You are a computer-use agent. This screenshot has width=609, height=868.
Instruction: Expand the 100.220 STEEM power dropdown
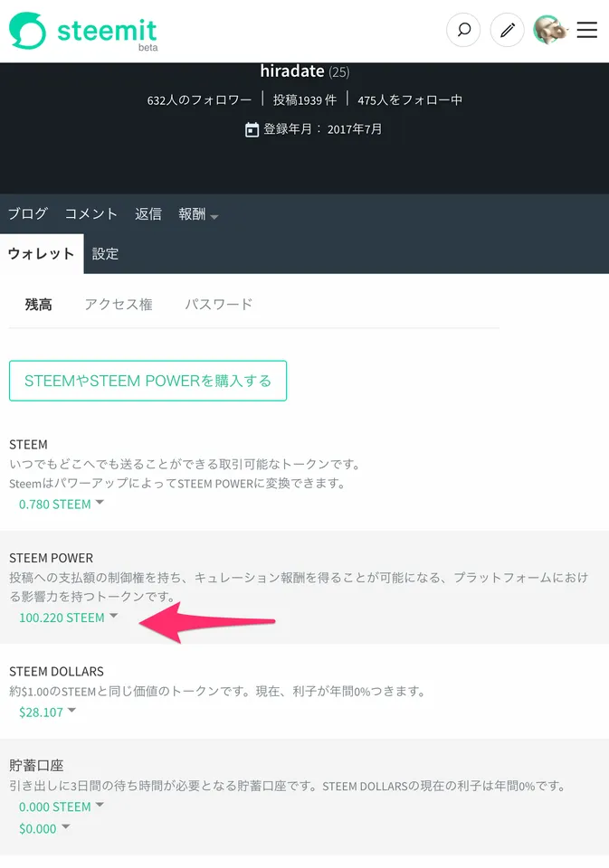[x=68, y=618]
